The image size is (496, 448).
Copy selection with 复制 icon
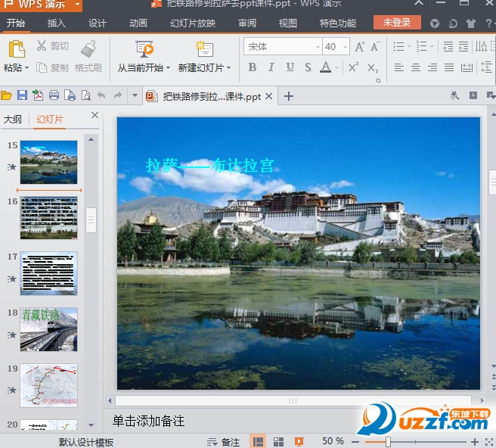tap(42, 67)
